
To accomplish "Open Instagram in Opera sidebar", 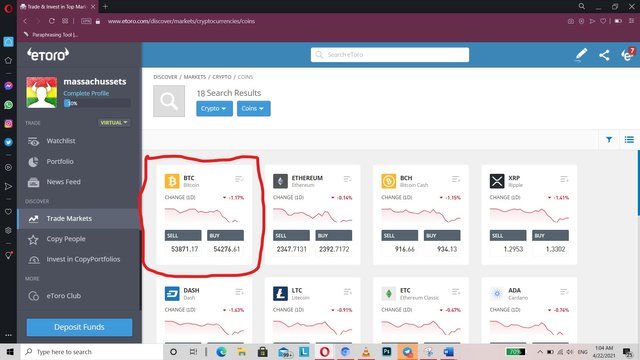I will (8, 123).
